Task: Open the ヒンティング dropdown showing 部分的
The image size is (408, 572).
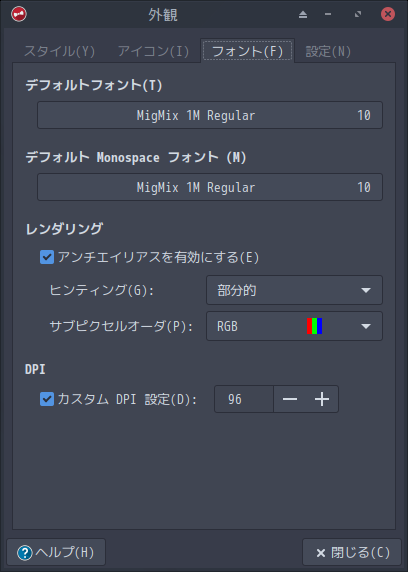Action: tap(294, 290)
